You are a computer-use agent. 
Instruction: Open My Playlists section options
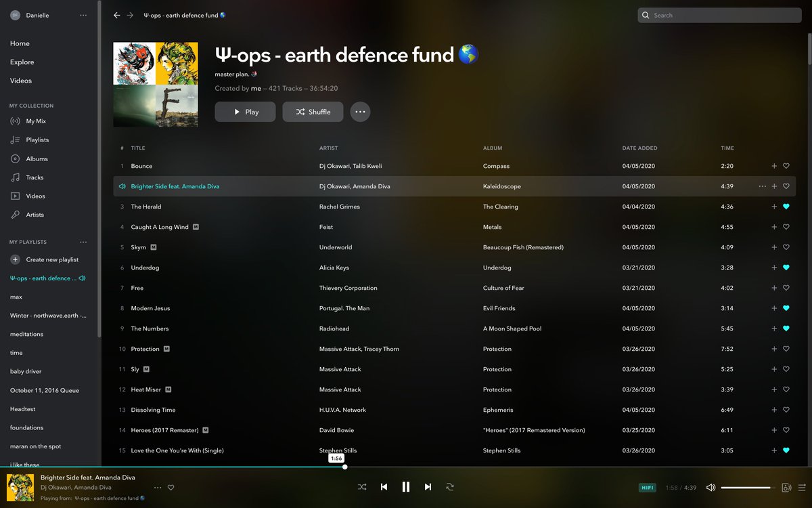coord(83,242)
